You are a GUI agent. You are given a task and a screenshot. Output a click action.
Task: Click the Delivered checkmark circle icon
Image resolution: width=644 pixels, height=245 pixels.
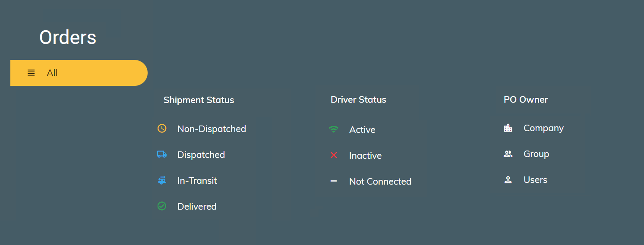[x=162, y=206]
